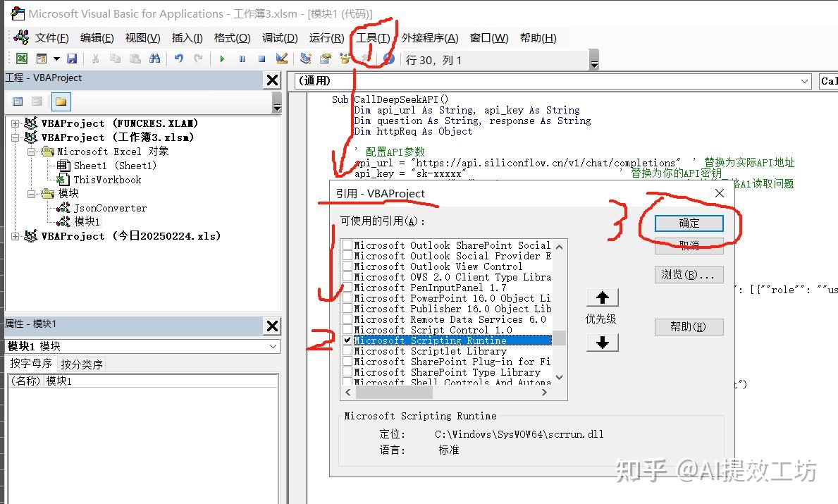
Task: Click the blue Help icon in toolbar
Action: pyautogui.click(x=388, y=59)
